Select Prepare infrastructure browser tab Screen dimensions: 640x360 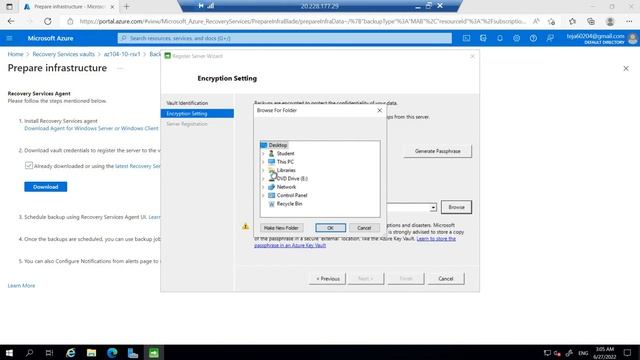coord(69,7)
